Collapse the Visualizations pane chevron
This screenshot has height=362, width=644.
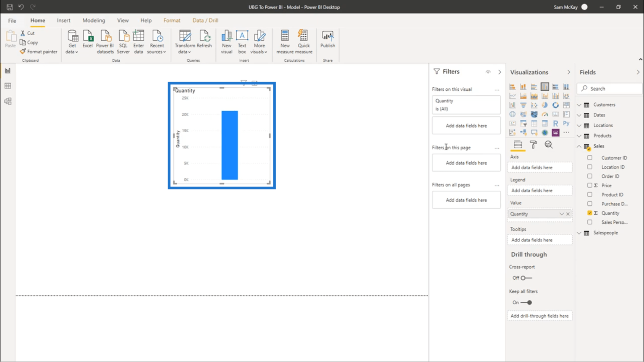pyautogui.click(x=568, y=72)
